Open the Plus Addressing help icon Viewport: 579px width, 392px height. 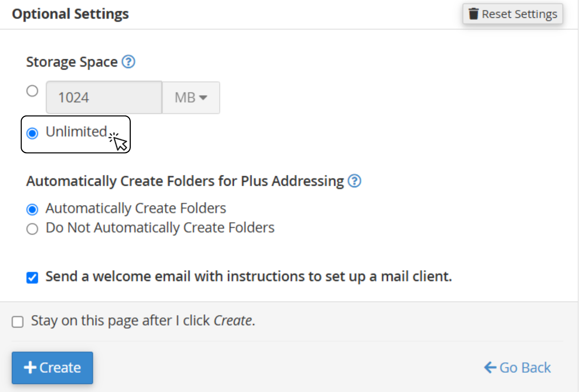point(354,181)
